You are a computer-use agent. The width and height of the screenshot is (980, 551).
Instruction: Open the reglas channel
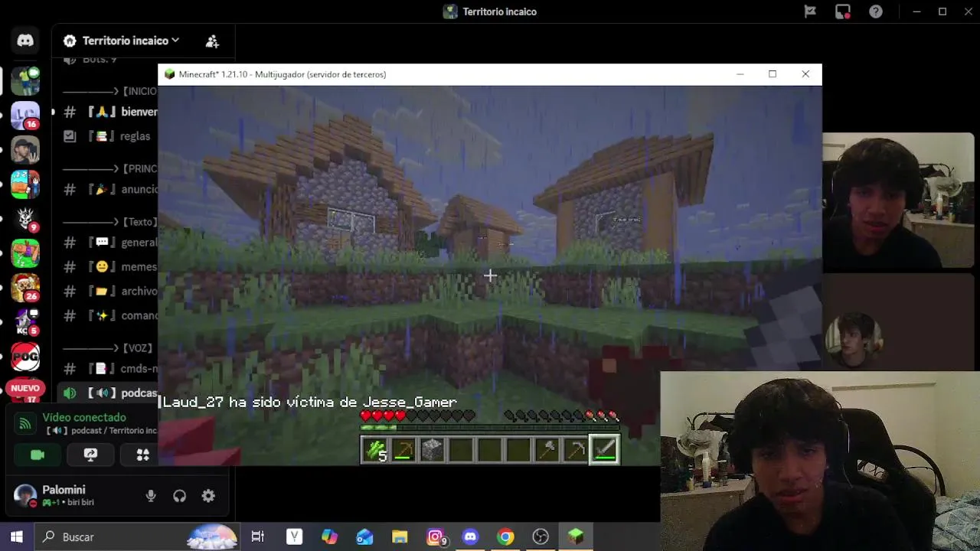pos(110,136)
